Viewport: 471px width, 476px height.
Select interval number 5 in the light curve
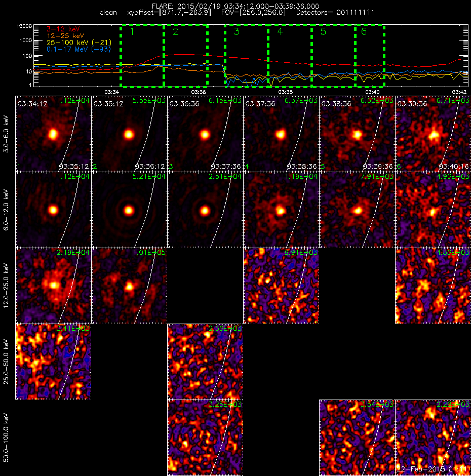pos(333,56)
